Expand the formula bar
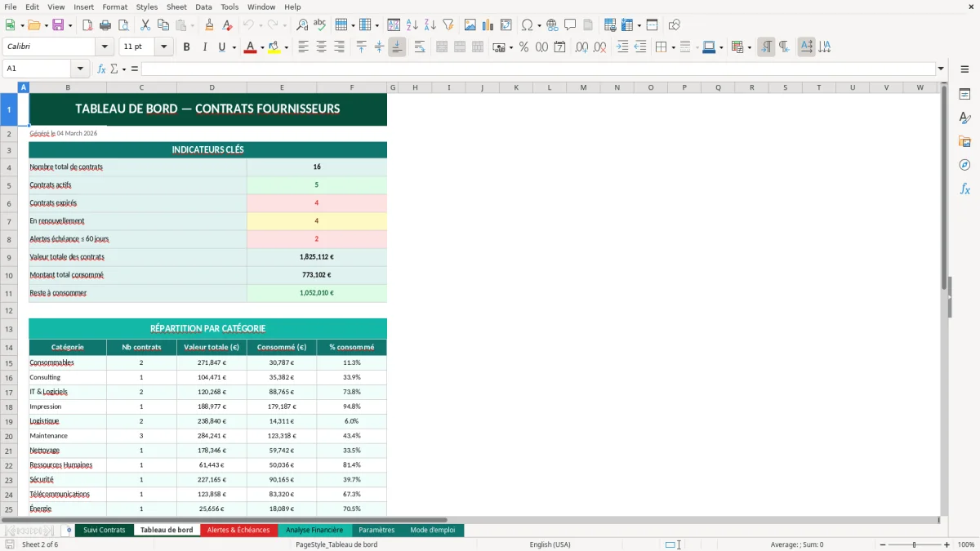The width and height of the screenshot is (980, 551). [941, 69]
